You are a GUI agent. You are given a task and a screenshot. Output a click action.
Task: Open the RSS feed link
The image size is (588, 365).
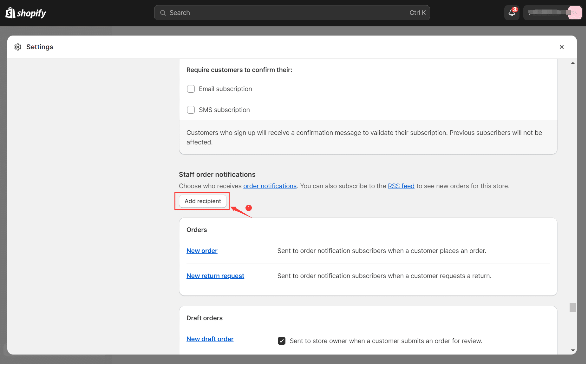(401, 186)
